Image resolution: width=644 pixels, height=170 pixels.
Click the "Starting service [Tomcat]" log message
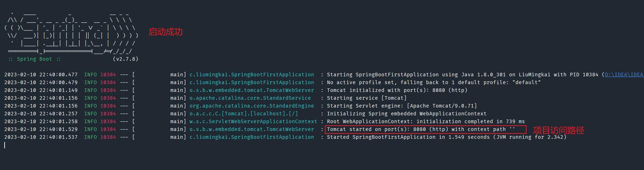[366, 98]
